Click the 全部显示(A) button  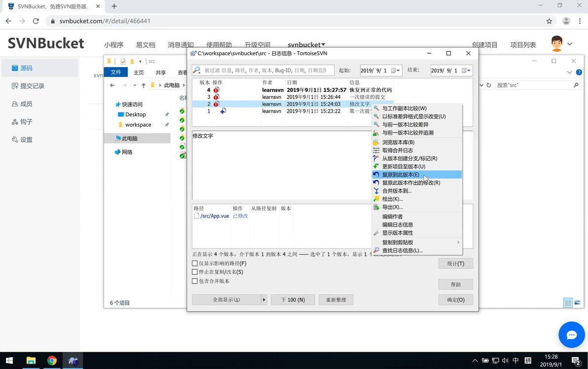click(x=226, y=299)
